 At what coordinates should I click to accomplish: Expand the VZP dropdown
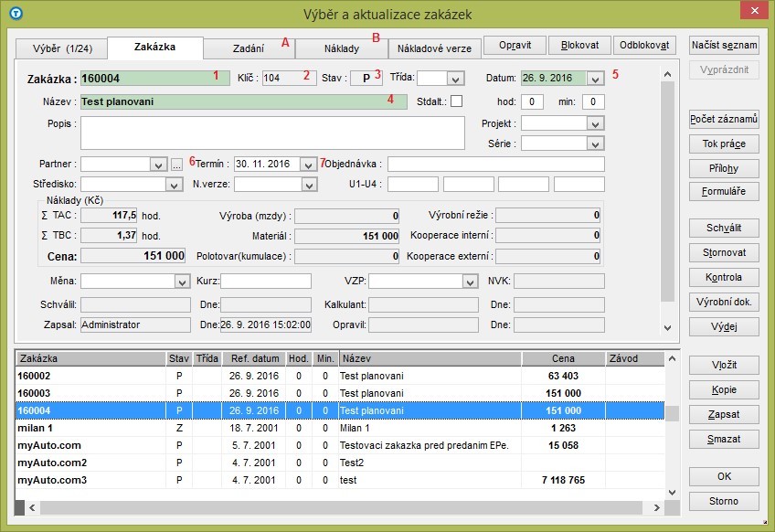pyautogui.click(x=470, y=282)
